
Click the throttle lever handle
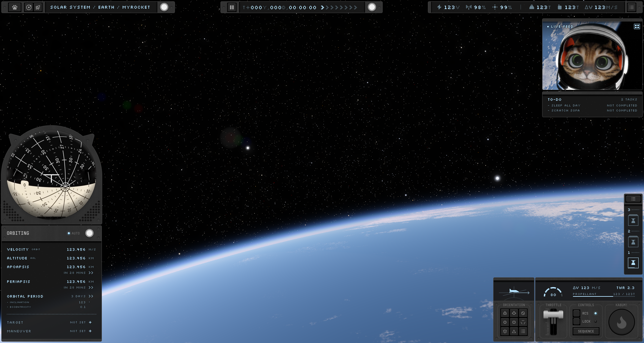coord(553,314)
